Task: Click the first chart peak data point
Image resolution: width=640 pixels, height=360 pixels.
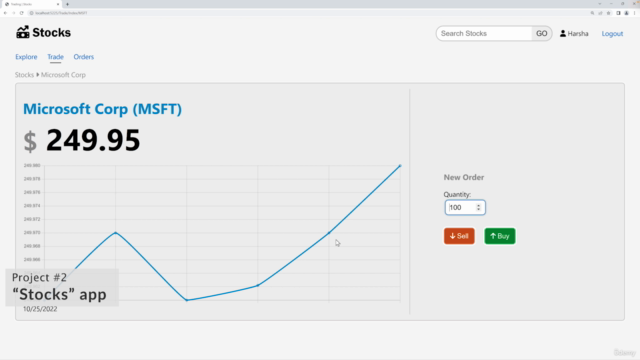Action: [116, 233]
